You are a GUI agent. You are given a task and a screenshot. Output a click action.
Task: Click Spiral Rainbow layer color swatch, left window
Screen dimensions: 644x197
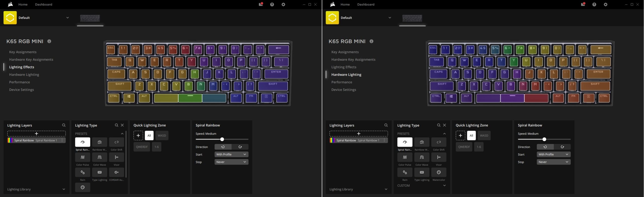pyautogui.click(x=10, y=140)
